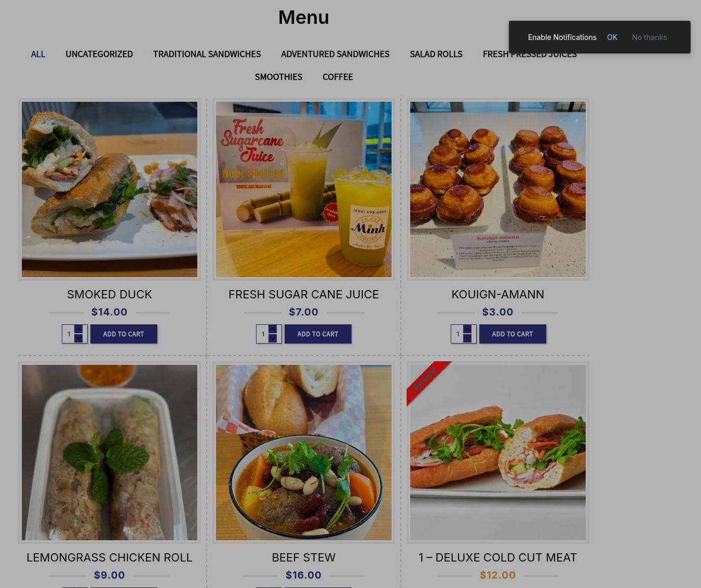The width and height of the screenshot is (701, 588).
Task: Decrease quantity for Fresh Sugar Cane Juice
Action: point(273,338)
